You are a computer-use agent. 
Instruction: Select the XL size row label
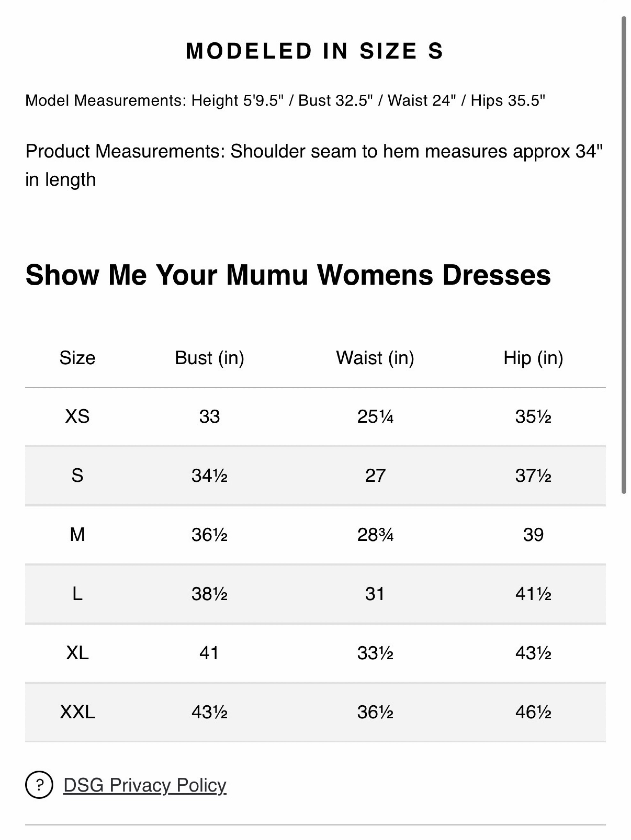pyautogui.click(x=77, y=653)
